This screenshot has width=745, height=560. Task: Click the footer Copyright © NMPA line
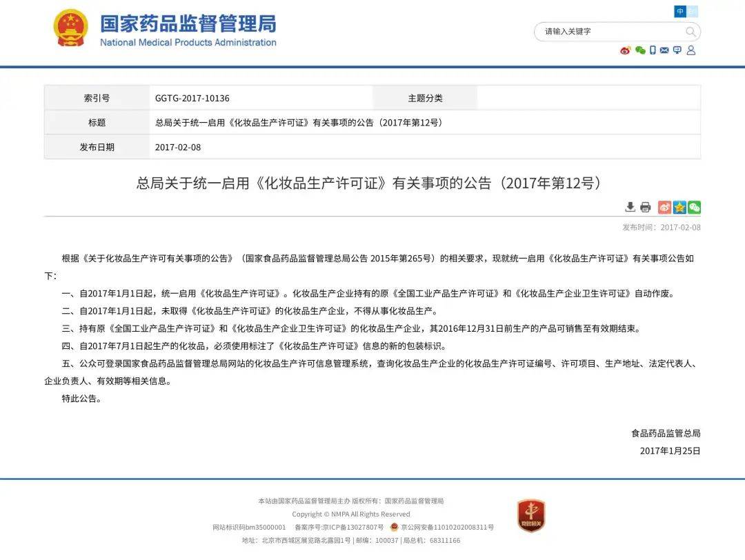click(351, 514)
